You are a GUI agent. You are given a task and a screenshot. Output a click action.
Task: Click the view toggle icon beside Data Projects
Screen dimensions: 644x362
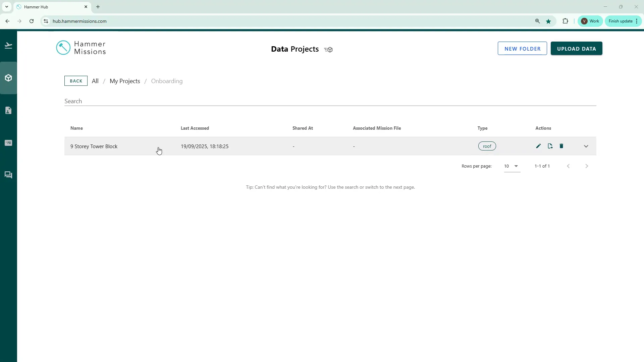328,50
